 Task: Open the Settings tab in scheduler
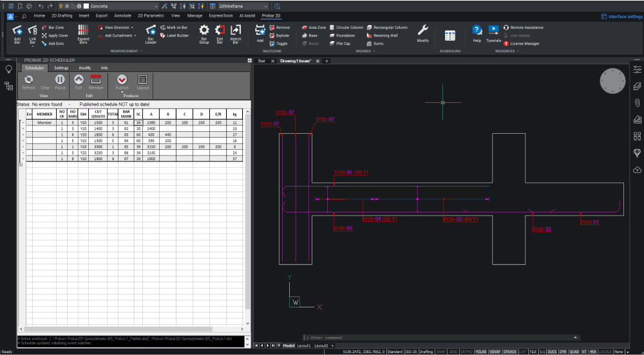coord(61,68)
